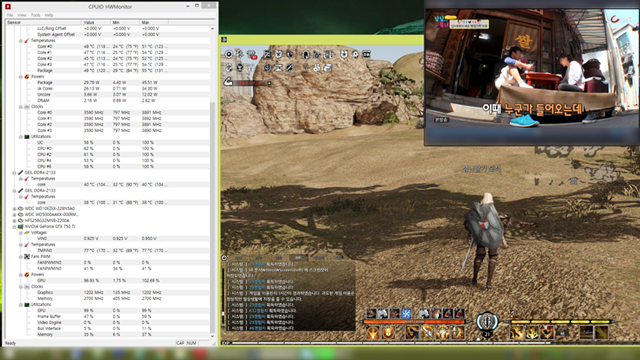This screenshot has width=640, height=360.
Task: Expand the HFS256G32MNB drive node
Action: pyautogui.click(x=15, y=220)
